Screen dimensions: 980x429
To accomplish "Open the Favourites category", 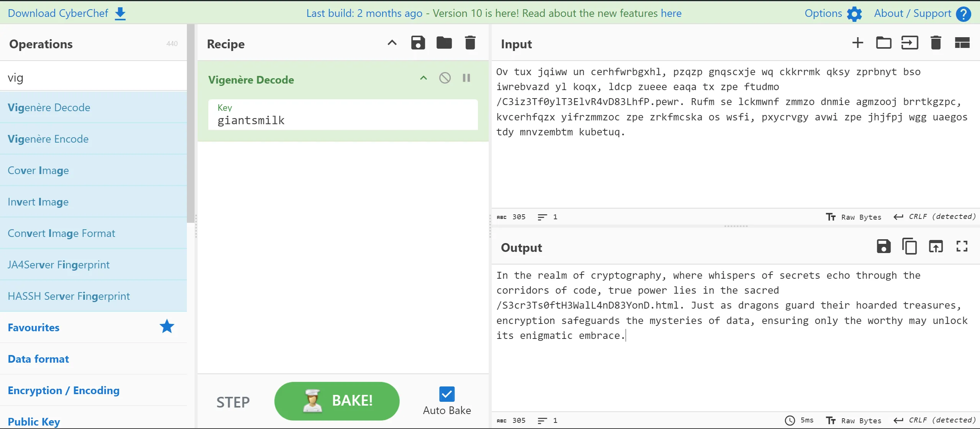I will point(34,327).
